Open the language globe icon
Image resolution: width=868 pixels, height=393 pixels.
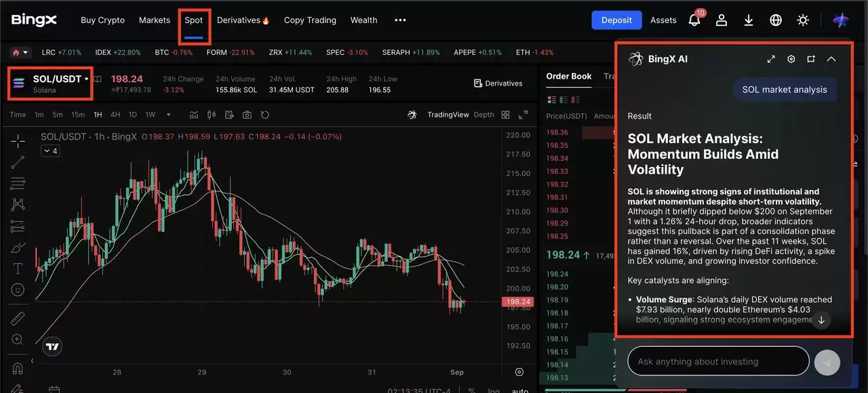point(776,20)
